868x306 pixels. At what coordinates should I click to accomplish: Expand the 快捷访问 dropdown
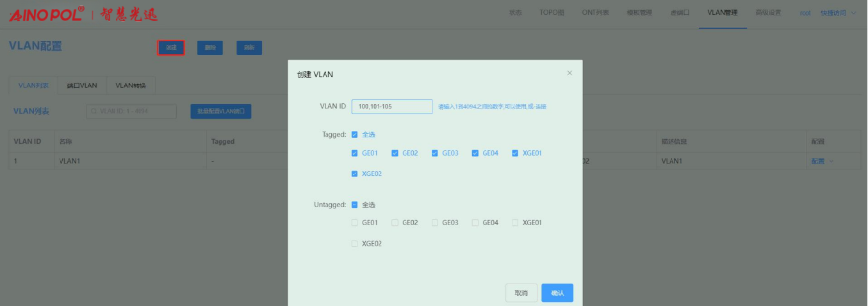pyautogui.click(x=838, y=13)
